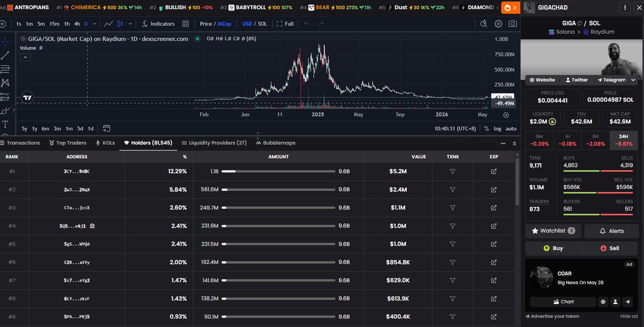This screenshot has height=327, width=644.
Task: Open COAR ad Telegram icon
Action: (x=628, y=302)
